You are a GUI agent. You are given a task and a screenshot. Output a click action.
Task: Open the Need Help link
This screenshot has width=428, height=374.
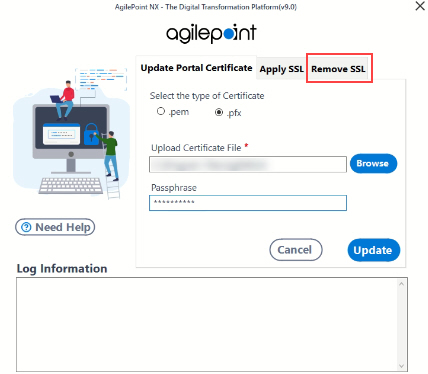(55, 227)
